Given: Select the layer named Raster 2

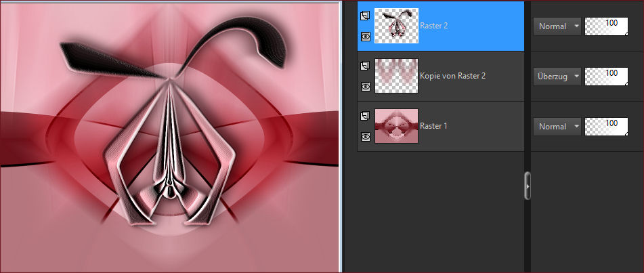Looking at the screenshot, I should (433, 26).
